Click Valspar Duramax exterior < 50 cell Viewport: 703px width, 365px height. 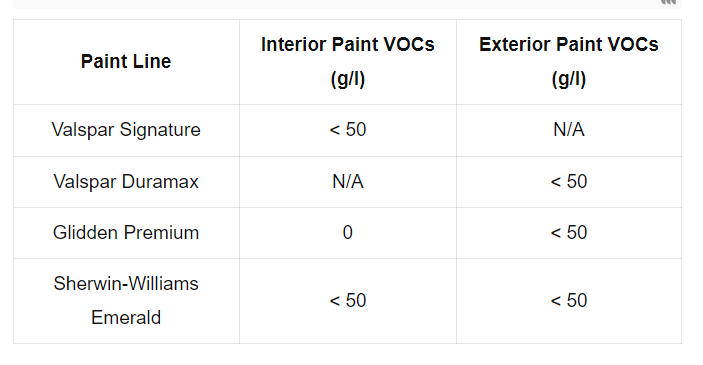[569, 182]
